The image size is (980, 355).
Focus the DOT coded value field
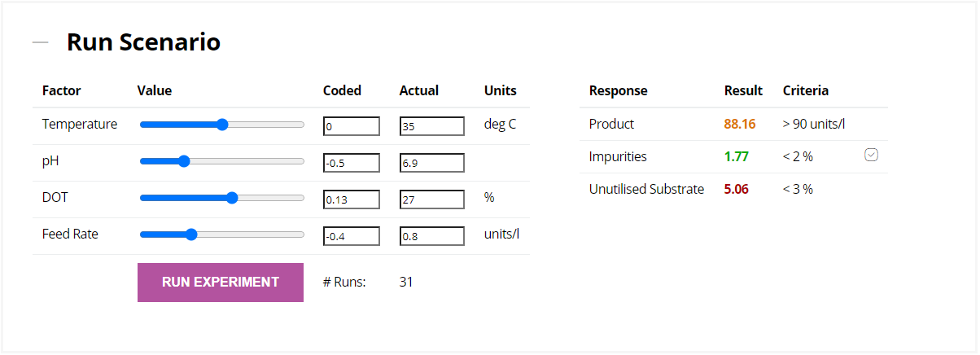(351, 199)
